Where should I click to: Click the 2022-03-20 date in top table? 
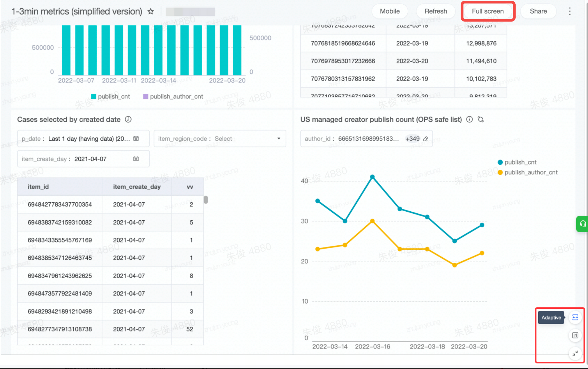pos(412,61)
